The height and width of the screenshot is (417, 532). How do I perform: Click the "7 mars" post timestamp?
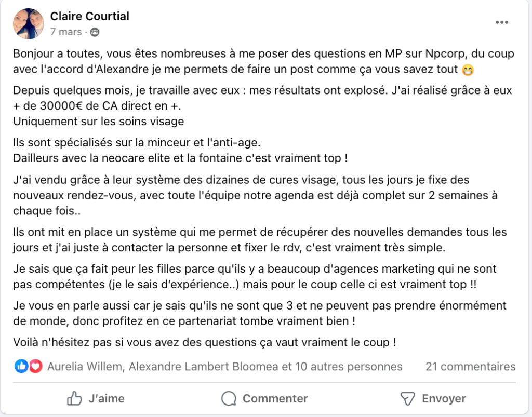[x=66, y=32]
